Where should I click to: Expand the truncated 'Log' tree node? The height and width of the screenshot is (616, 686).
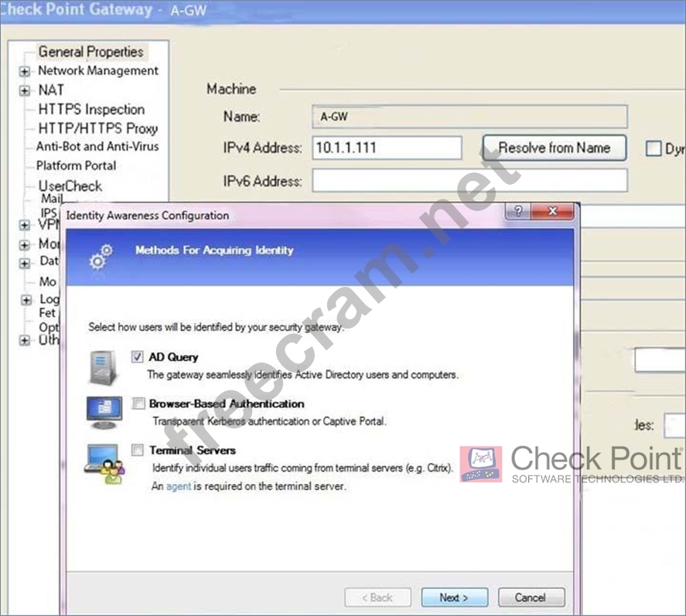tap(26, 300)
